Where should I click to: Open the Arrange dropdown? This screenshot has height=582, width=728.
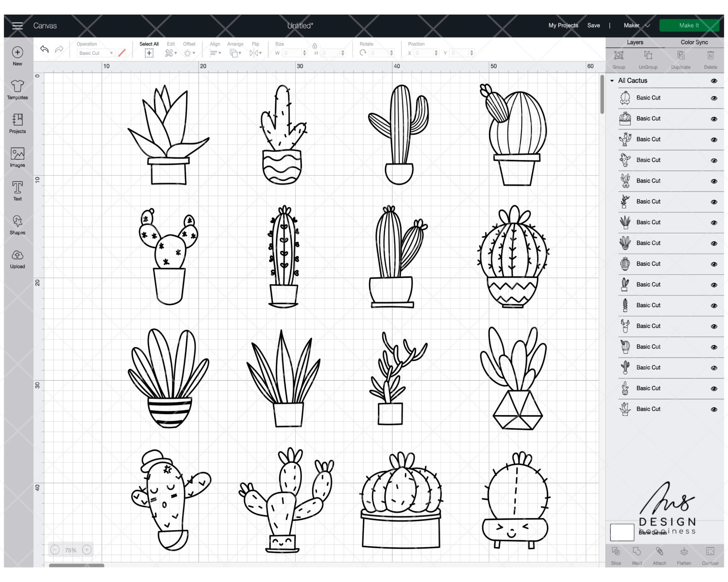235,53
